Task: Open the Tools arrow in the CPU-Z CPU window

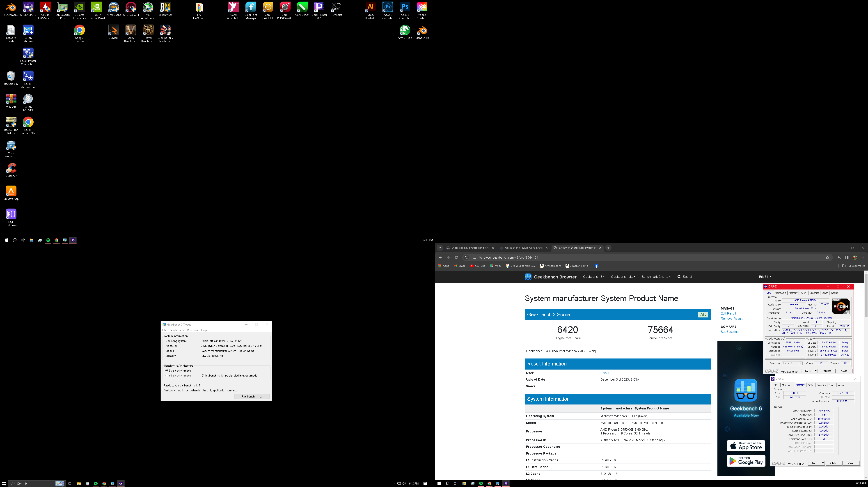Action: 816,371
